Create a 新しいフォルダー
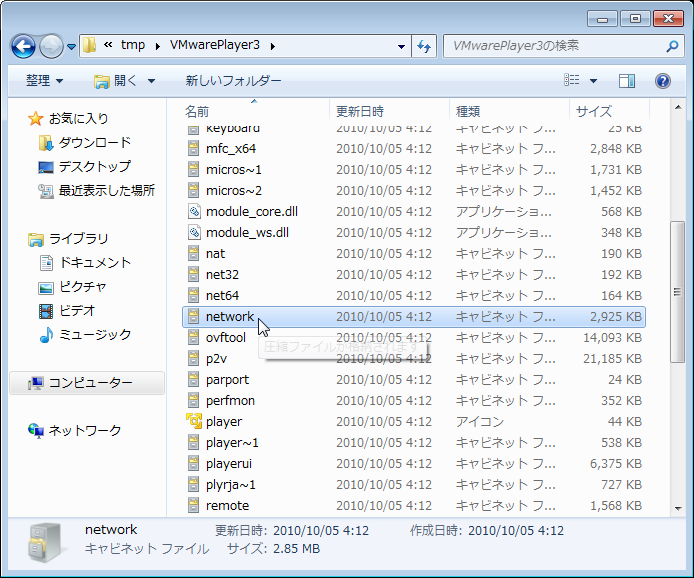694x578 pixels. coord(233,81)
